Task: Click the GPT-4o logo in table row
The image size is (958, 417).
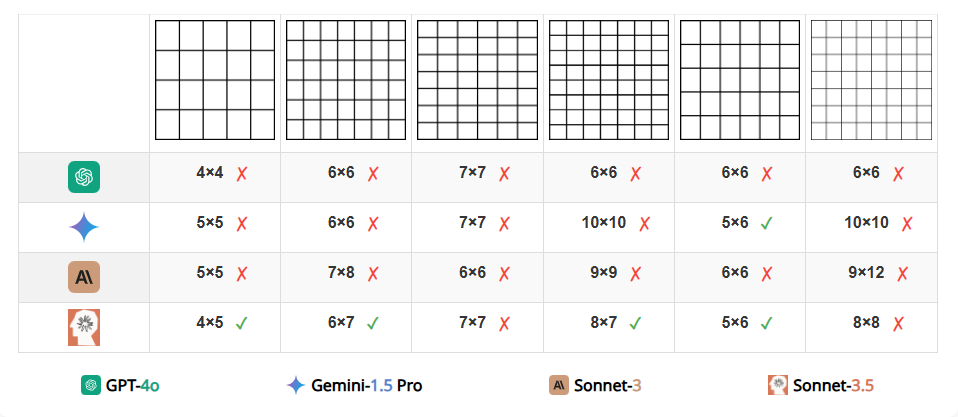Action: [84, 177]
